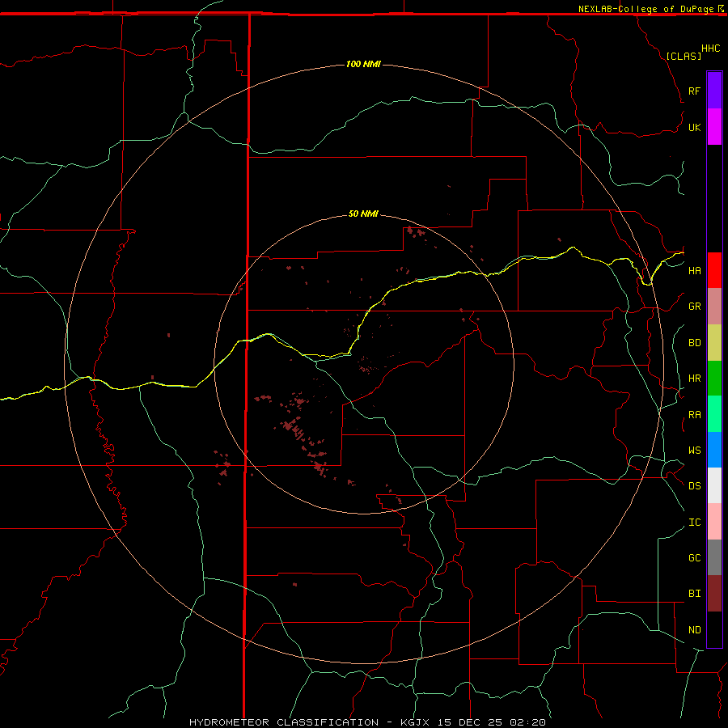This screenshot has height=728, width=728.
Task: Click the DS legend label
Action: coord(694,485)
